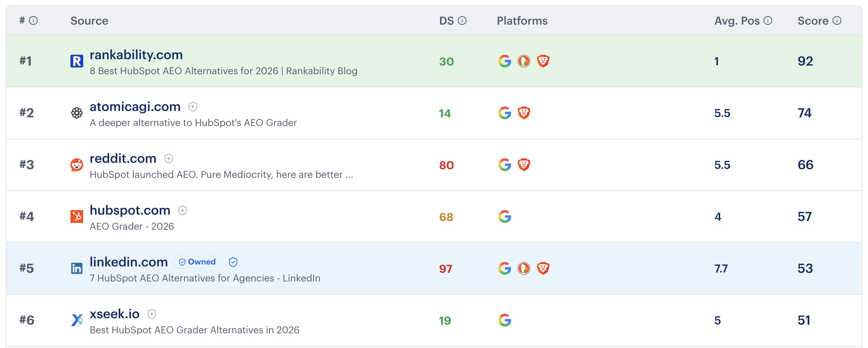The height and width of the screenshot is (348, 868).
Task: Click the Google icon in hubspot.com row
Action: [504, 216]
